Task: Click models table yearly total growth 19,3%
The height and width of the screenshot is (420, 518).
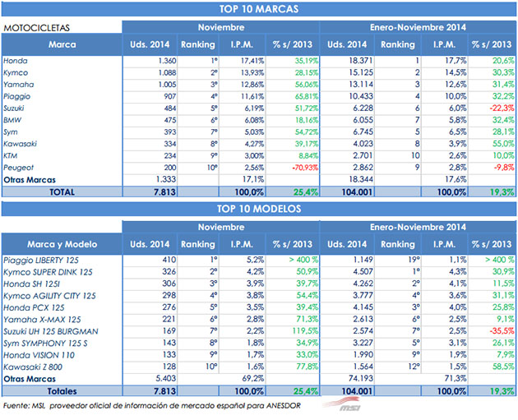Action: point(502,391)
